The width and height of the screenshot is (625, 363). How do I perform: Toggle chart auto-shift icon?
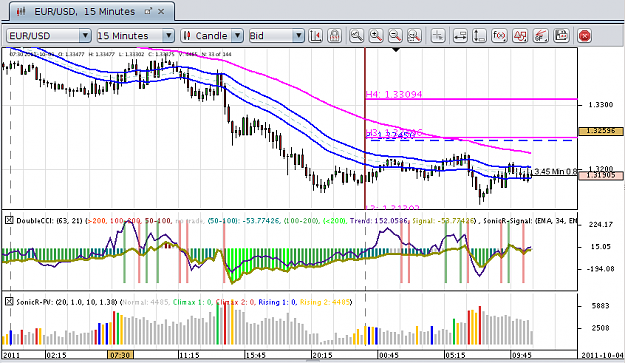click(316, 36)
